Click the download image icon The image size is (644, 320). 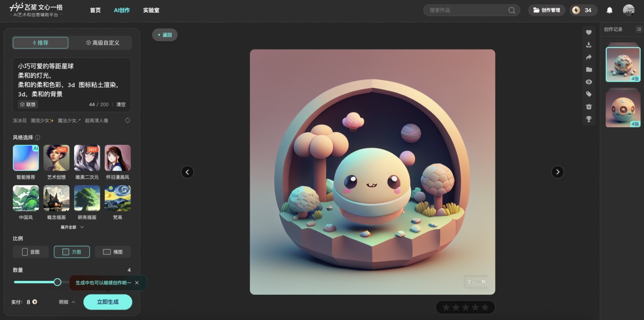tap(589, 45)
